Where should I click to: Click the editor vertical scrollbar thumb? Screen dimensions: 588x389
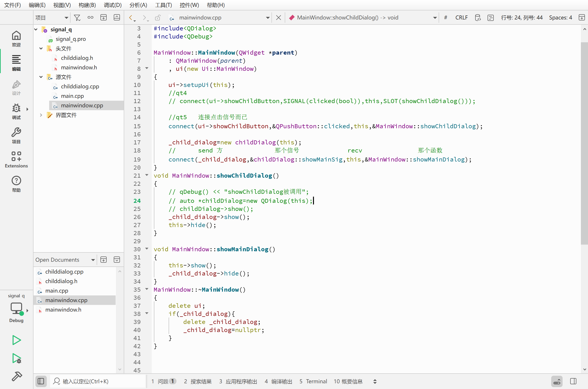pyautogui.click(x=584, y=143)
